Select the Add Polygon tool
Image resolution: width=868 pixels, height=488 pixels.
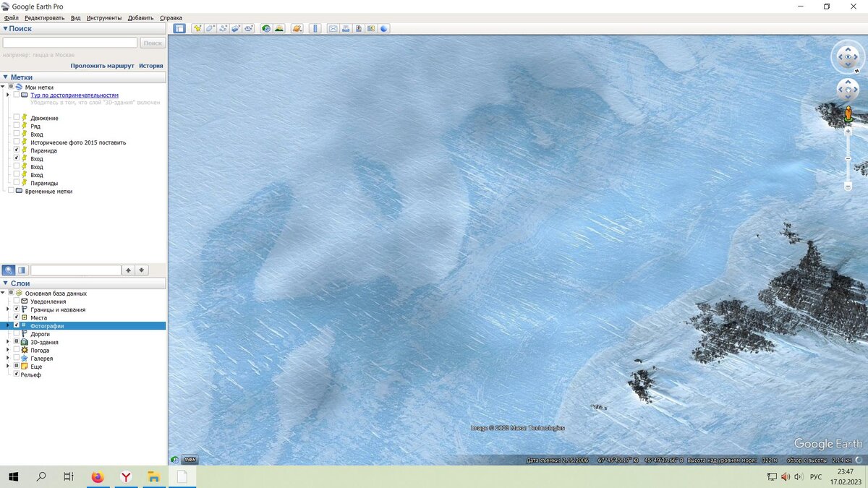coord(210,28)
